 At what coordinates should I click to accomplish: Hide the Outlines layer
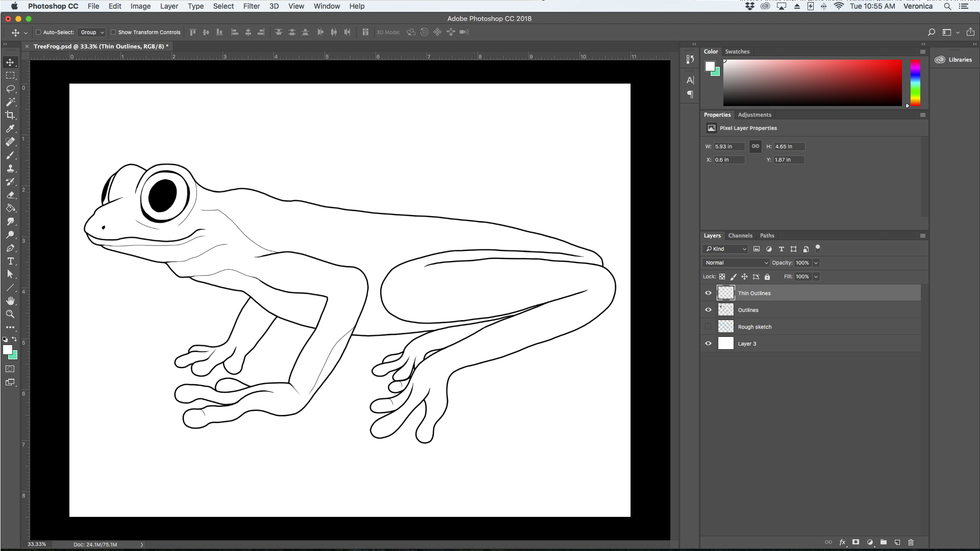coord(708,310)
